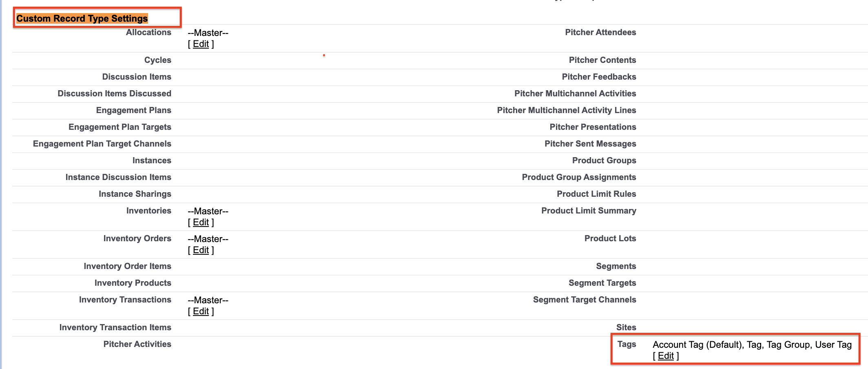Click the Pitcher Attendees label
This screenshot has width=868, height=369.
tap(600, 32)
